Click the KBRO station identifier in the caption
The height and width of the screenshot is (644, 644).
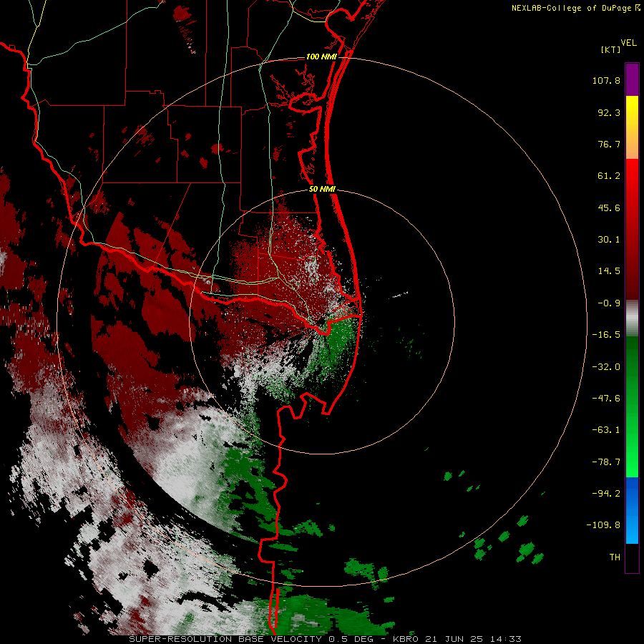406,639
